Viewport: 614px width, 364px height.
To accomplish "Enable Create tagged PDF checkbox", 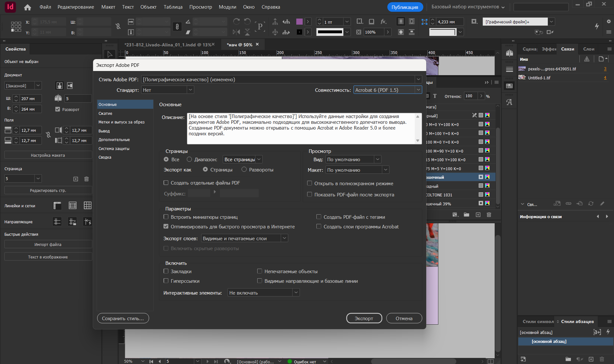I will click(x=319, y=217).
